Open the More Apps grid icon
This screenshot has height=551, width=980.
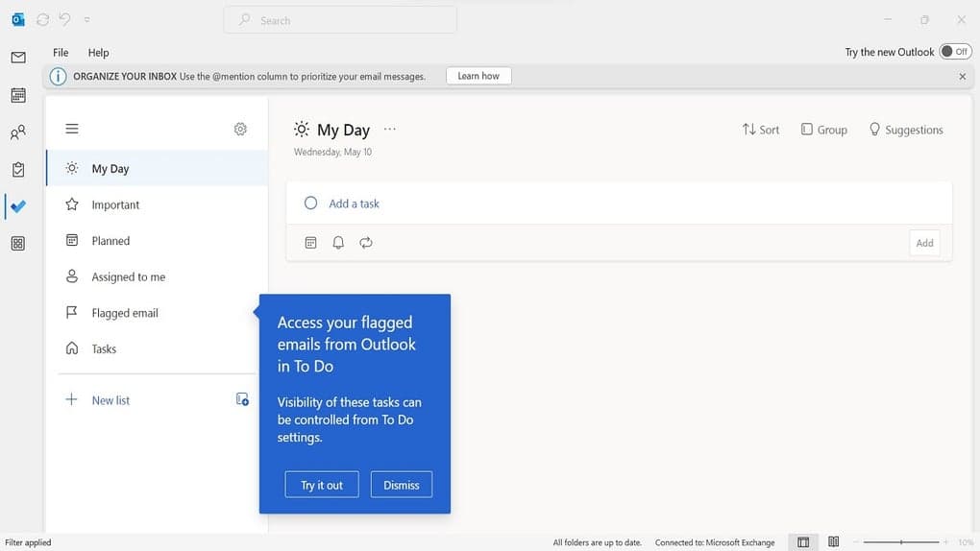[18, 244]
